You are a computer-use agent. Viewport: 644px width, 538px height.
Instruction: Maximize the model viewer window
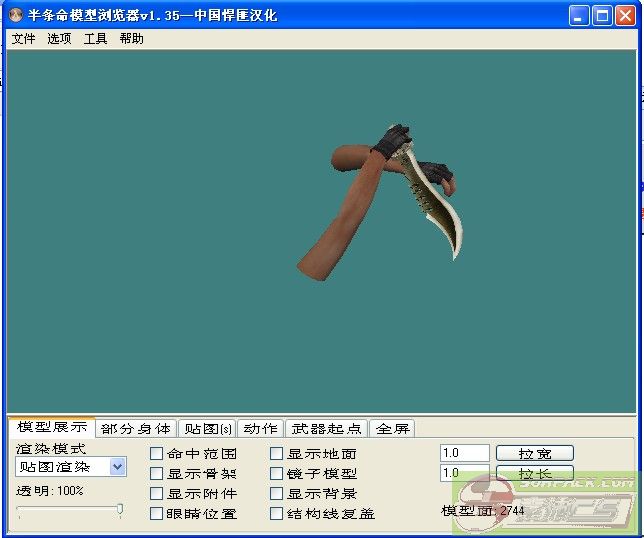pyautogui.click(x=602, y=16)
